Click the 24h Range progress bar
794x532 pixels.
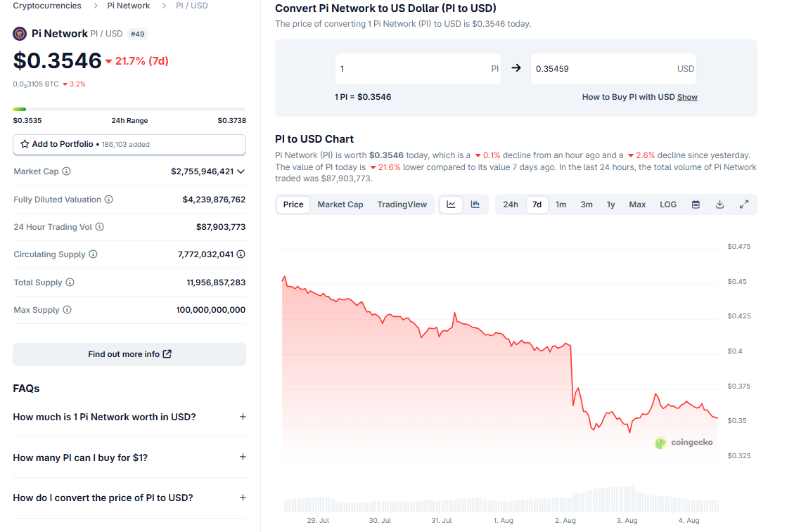click(129, 109)
